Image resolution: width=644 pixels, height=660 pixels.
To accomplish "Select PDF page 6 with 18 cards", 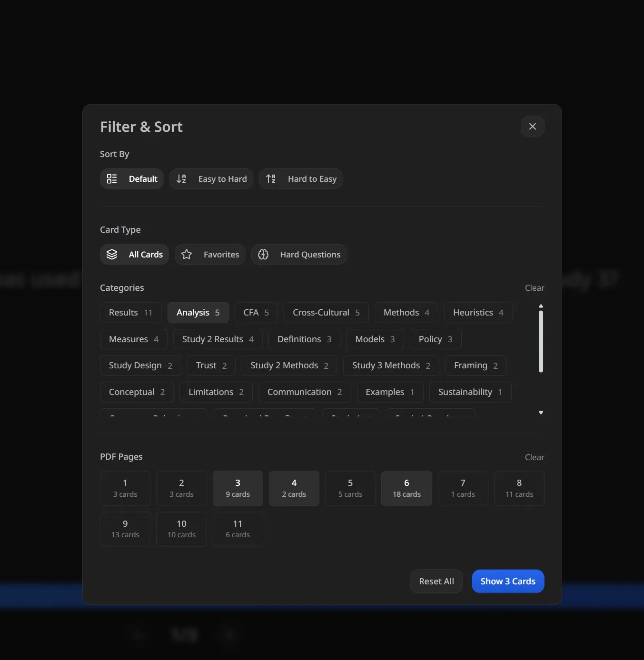I will [x=406, y=488].
